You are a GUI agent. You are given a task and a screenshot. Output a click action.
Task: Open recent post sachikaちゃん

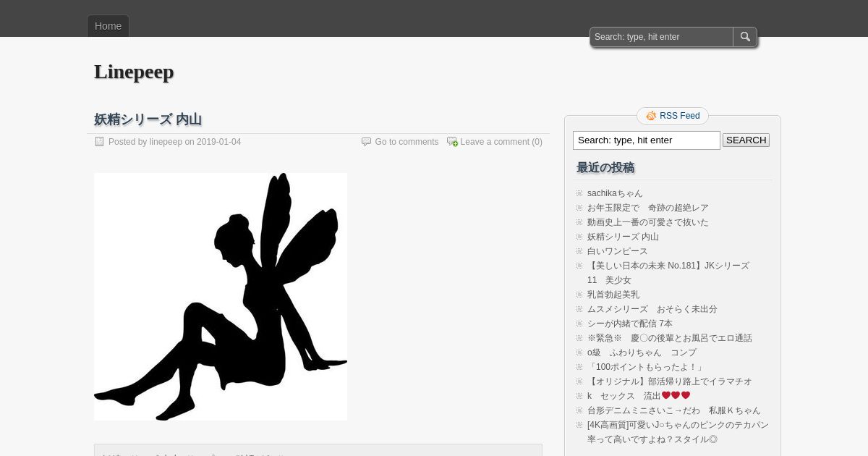(615, 193)
